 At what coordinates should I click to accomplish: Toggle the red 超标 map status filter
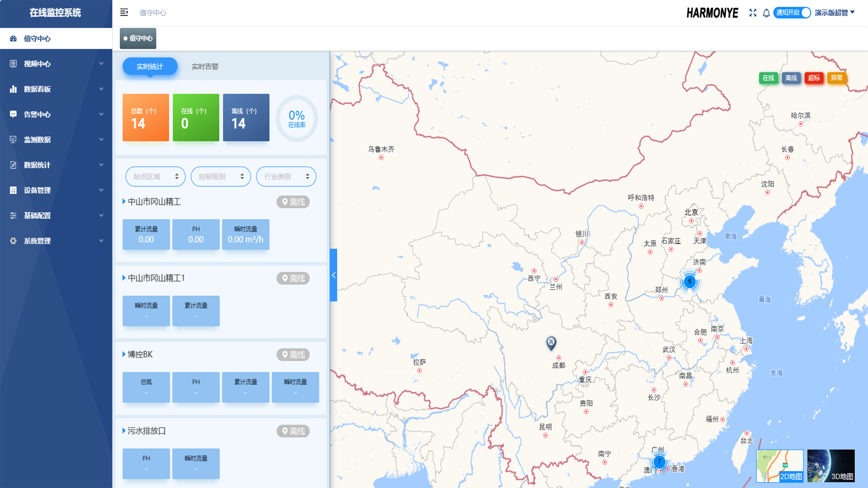coord(814,78)
